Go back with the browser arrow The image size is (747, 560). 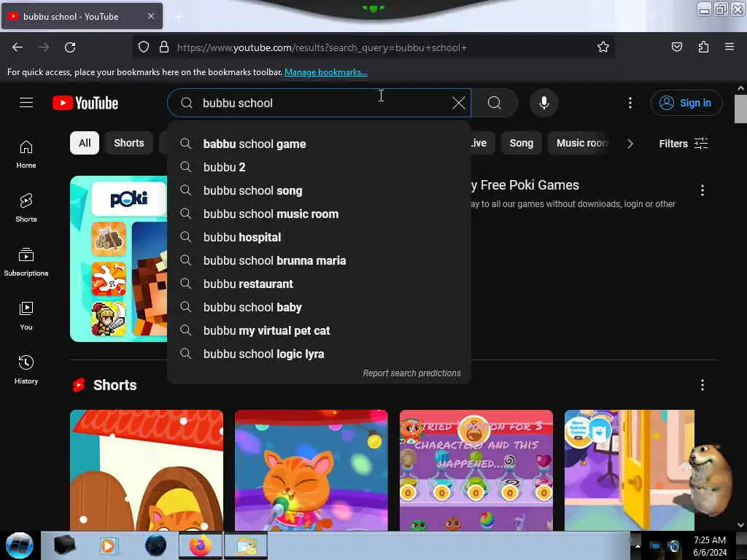[x=18, y=47]
